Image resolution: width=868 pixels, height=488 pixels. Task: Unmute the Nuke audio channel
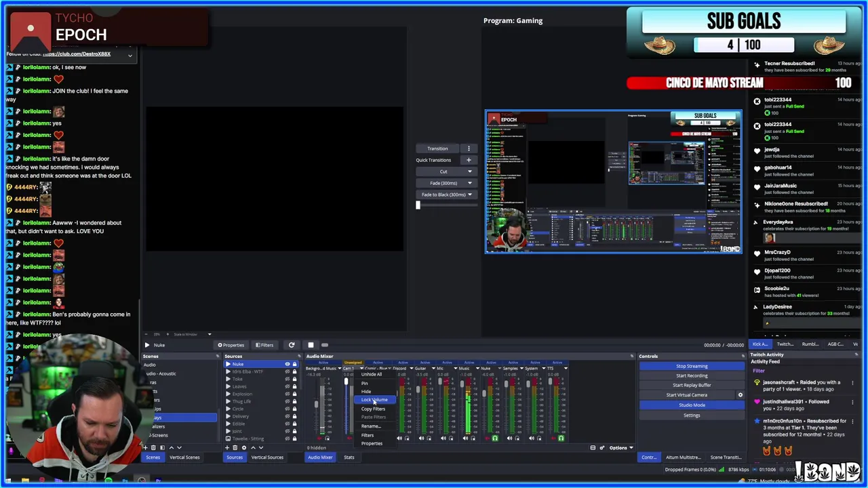point(487,438)
